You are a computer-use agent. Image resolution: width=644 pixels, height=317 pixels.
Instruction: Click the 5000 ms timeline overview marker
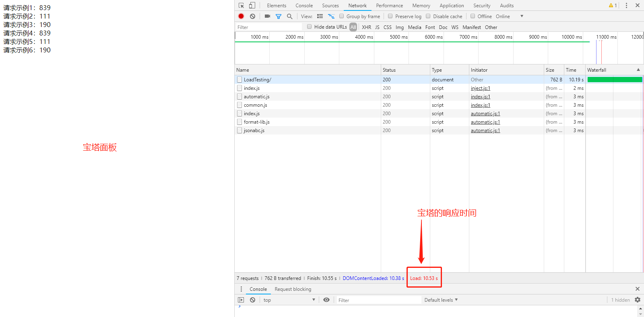[398, 37]
